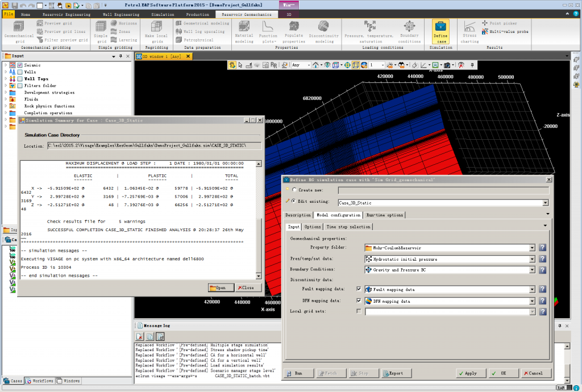
Task: Expand the Seismic tree node
Action: [6, 65]
